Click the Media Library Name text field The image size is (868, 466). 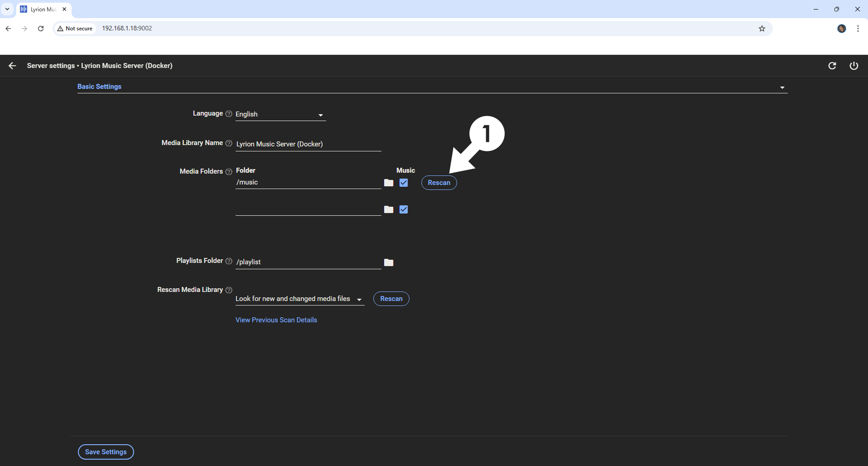coord(308,144)
